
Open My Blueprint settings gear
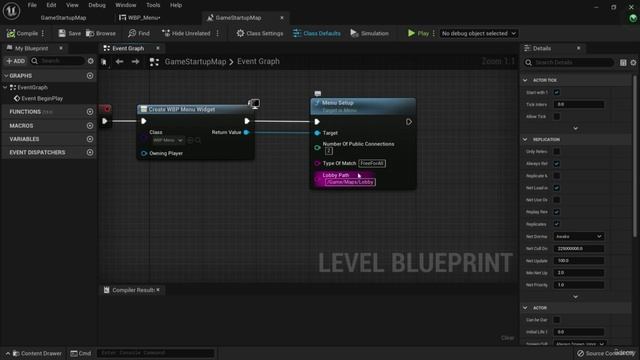pos(91,61)
